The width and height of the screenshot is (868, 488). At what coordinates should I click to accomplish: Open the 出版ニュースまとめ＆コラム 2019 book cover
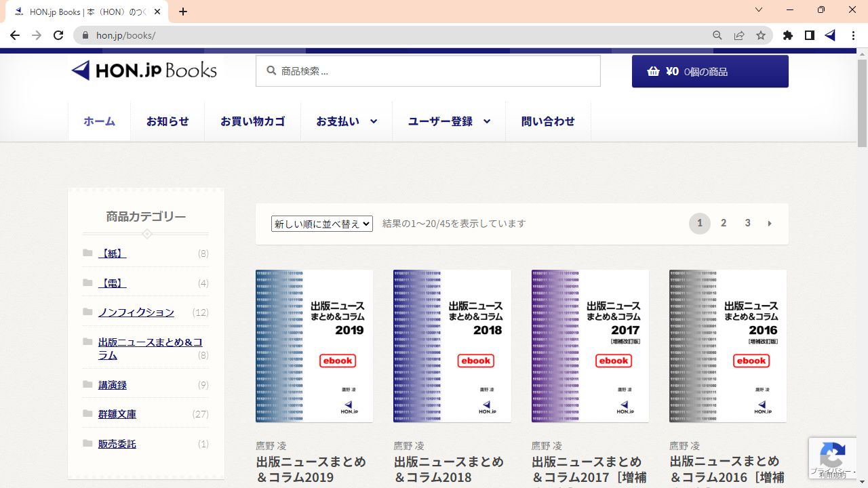pos(314,346)
